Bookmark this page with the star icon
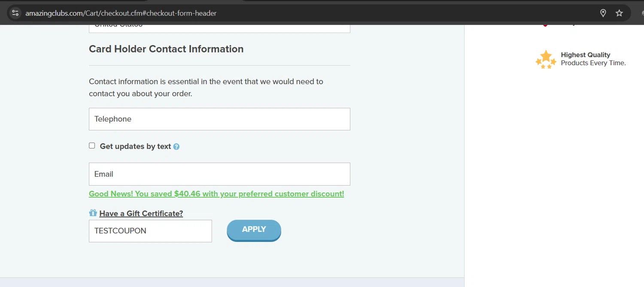 (619, 13)
